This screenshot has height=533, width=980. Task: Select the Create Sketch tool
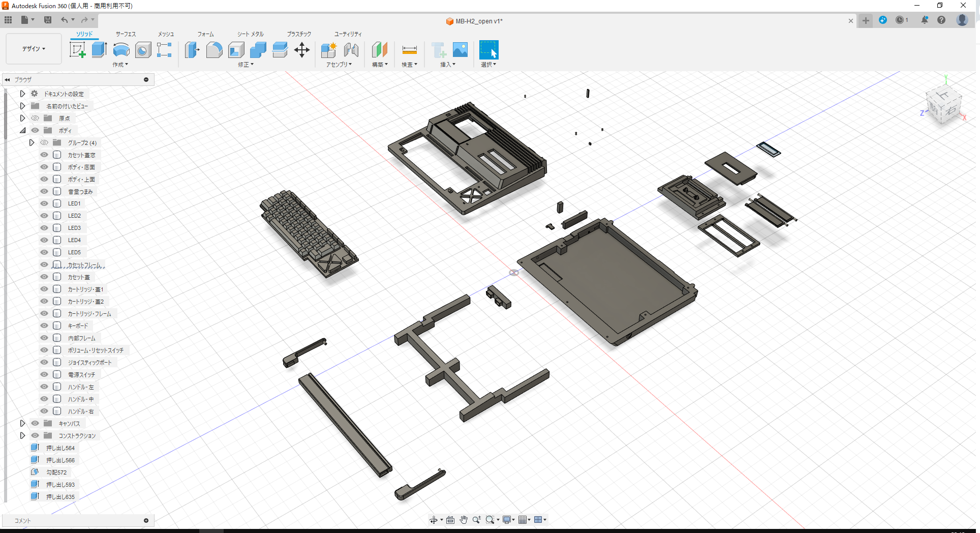point(77,49)
